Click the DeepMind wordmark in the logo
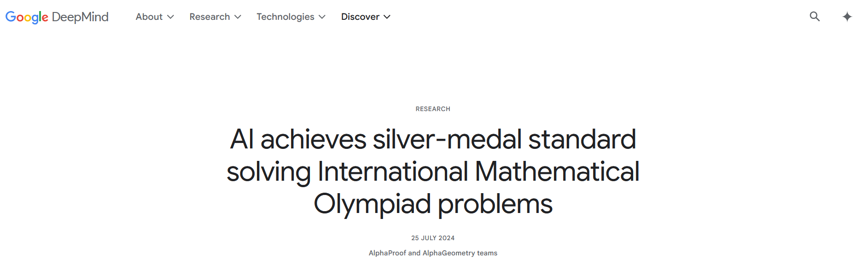This screenshot has width=868, height=260. 80,17
